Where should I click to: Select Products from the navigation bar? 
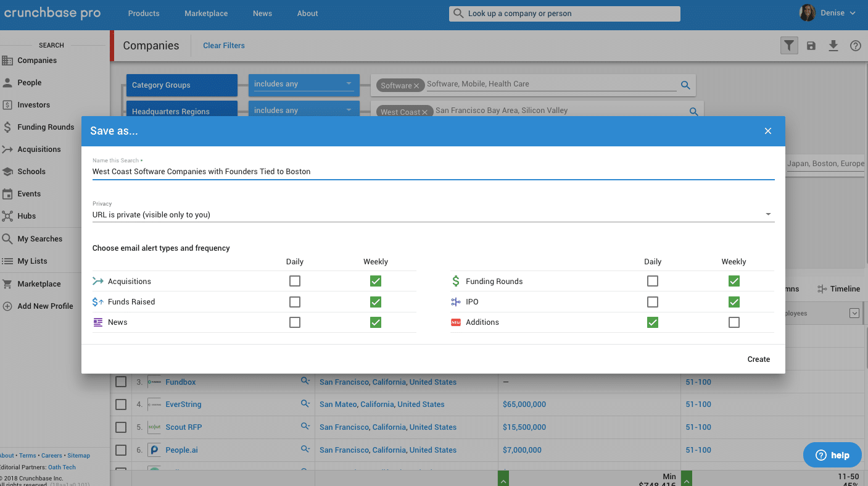pyautogui.click(x=143, y=13)
